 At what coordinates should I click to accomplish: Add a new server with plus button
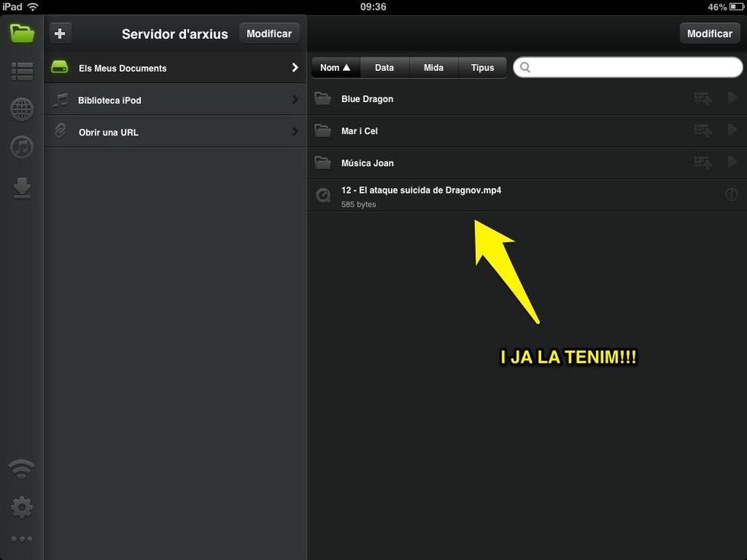pos(60,34)
